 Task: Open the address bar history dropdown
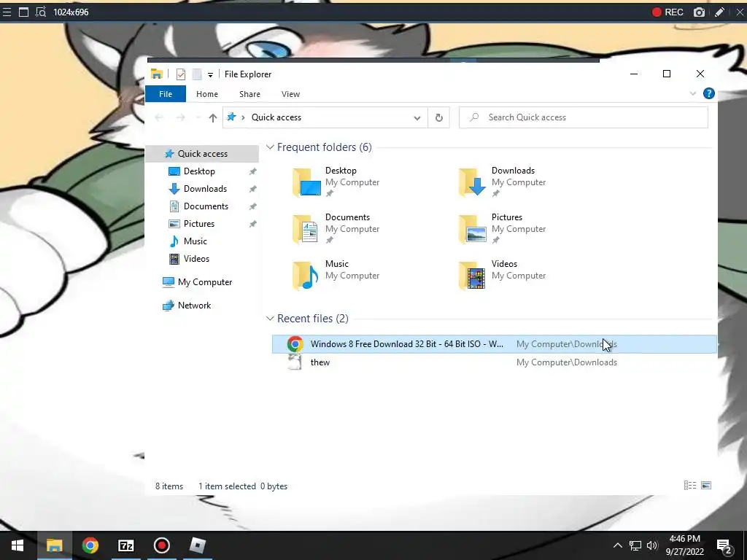pyautogui.click(x=417, y=117)
